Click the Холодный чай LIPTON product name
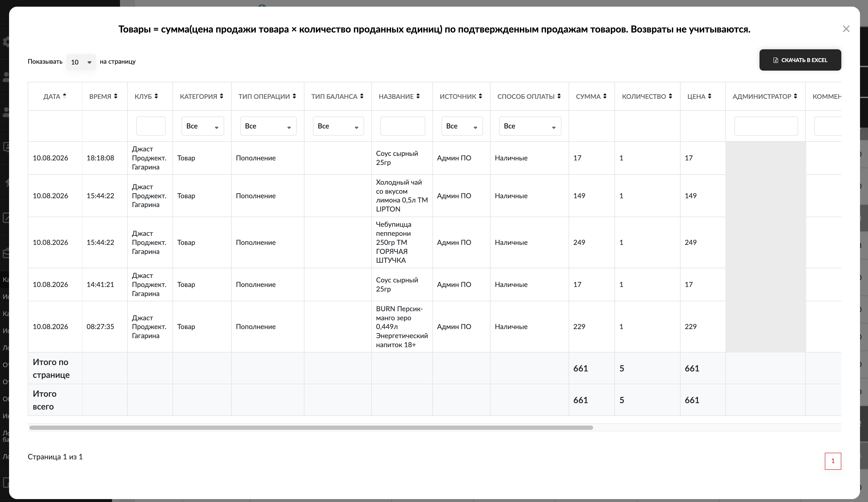The height and width of the screenshot is (502, 868). (402, 196)
